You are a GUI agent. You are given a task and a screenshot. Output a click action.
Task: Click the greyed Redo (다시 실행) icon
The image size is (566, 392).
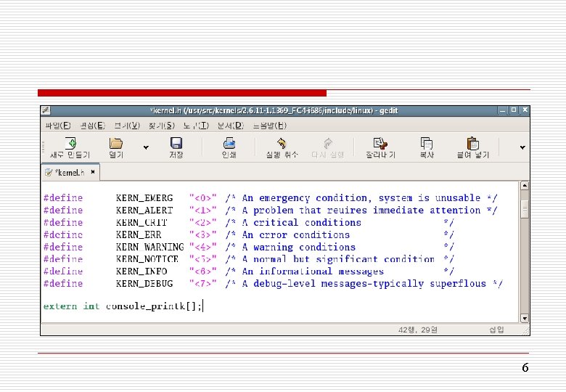point(328,143)
